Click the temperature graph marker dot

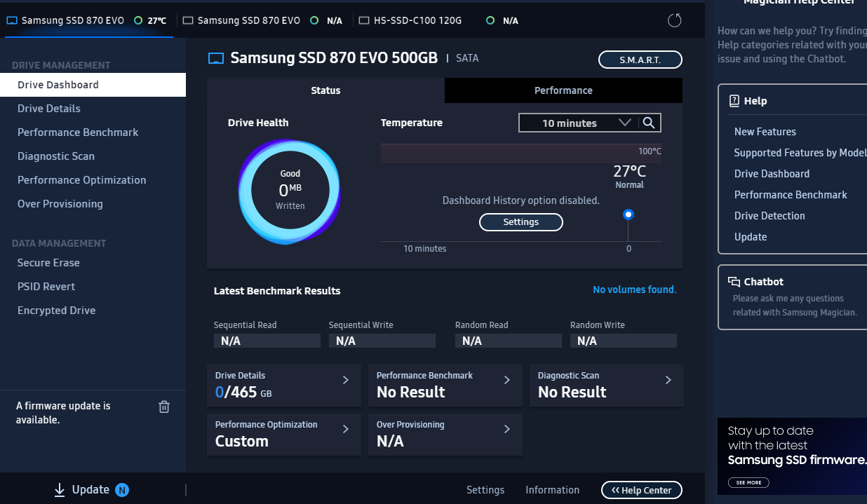(x=629, y=214)
